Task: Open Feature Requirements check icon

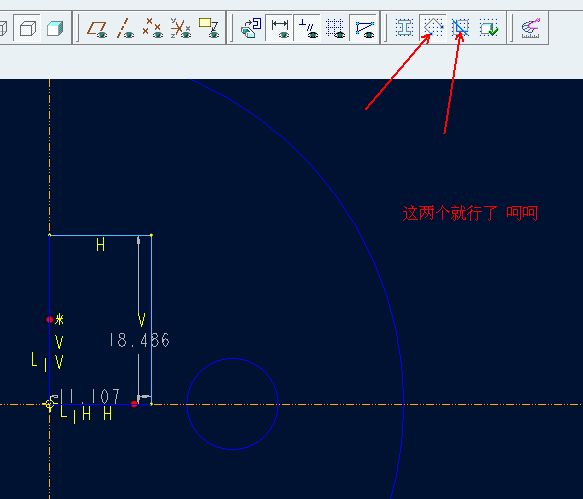Action: pos(489,28)
